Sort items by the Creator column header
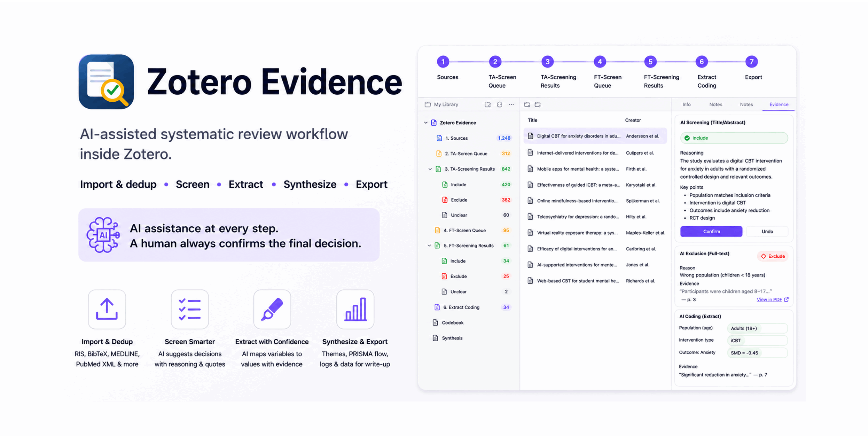The height and width of the screenshot is (437, 868). click(x=633, y=120)
